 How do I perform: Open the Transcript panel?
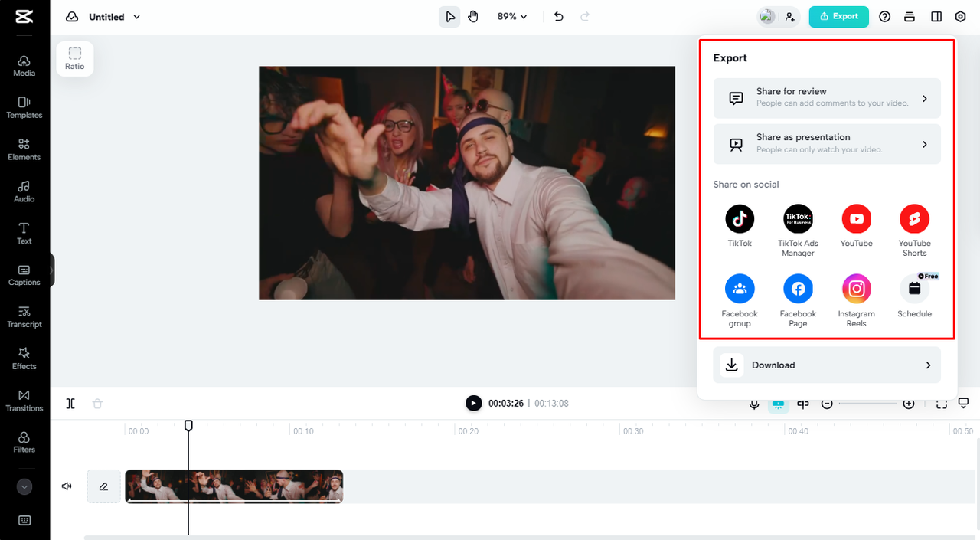click(x=24, y=317)
